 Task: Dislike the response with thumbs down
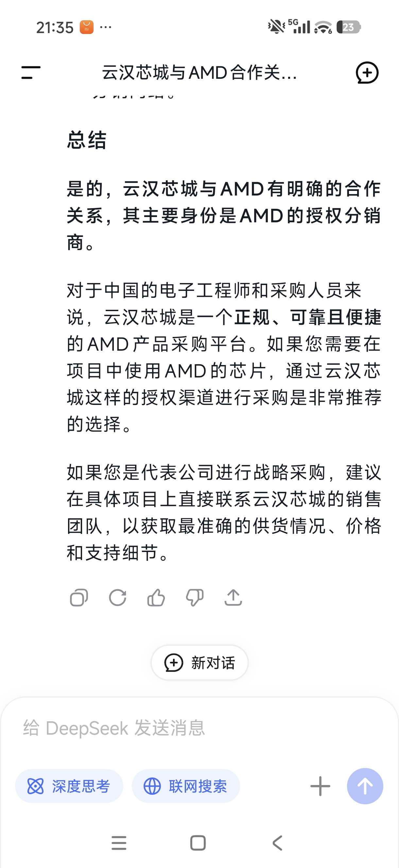pos(195,598)
